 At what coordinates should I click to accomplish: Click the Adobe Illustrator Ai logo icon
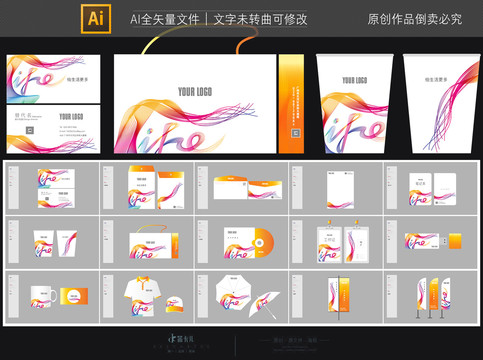tap(96, 19)
